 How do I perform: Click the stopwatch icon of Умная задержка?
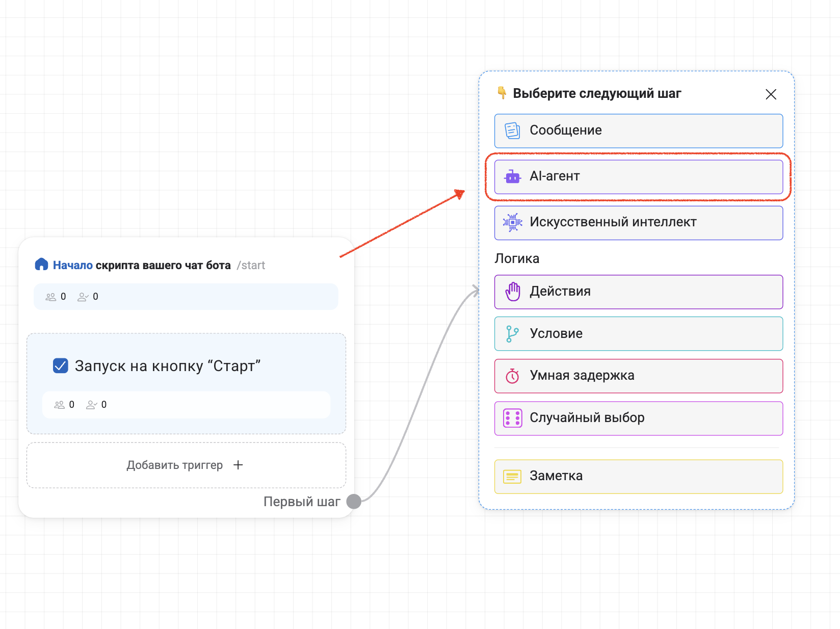pos(512,376)
